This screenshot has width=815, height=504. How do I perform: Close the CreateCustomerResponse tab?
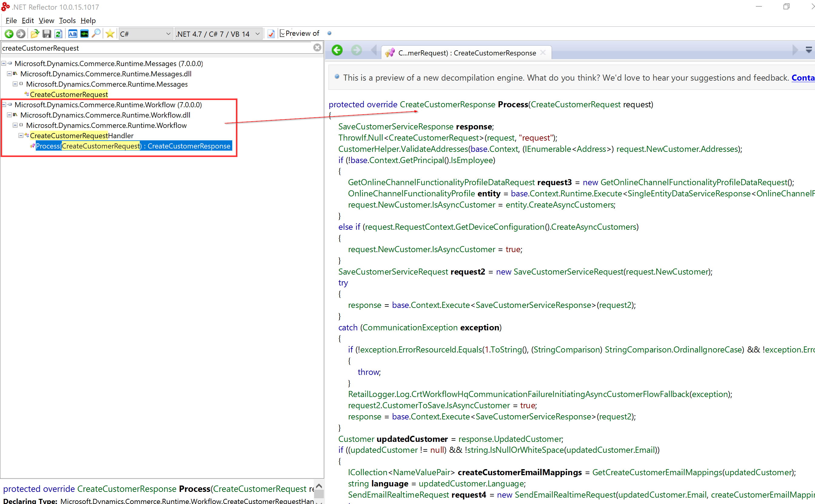pos(543,53)
